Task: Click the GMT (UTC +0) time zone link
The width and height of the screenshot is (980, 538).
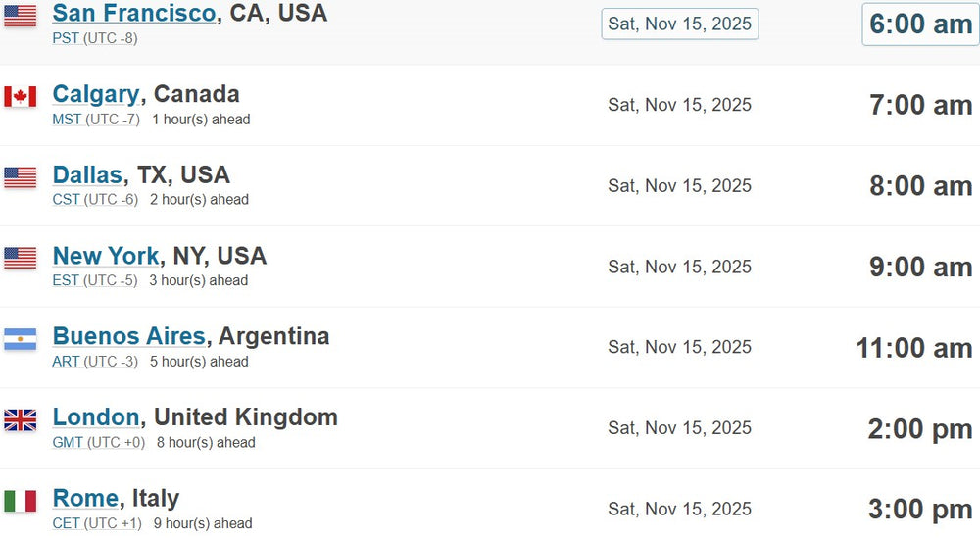Action: (x=99, y=442)
